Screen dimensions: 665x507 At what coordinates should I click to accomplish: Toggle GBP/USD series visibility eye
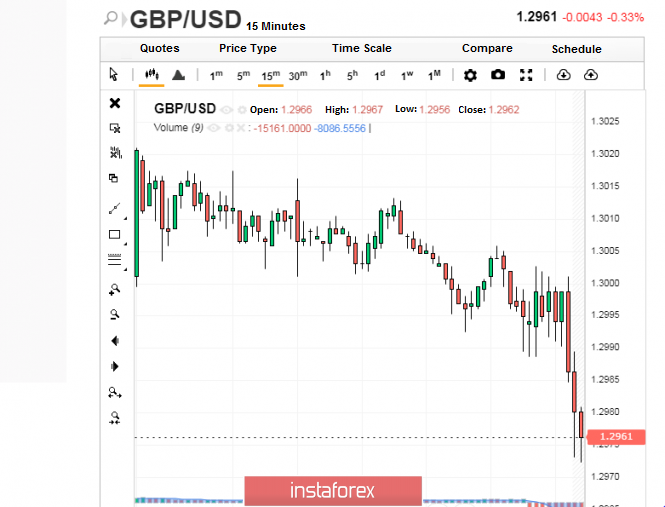[226, 110]
